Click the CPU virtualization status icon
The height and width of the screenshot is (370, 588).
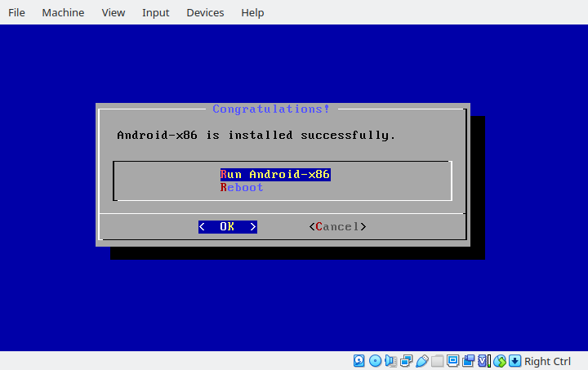484,361
